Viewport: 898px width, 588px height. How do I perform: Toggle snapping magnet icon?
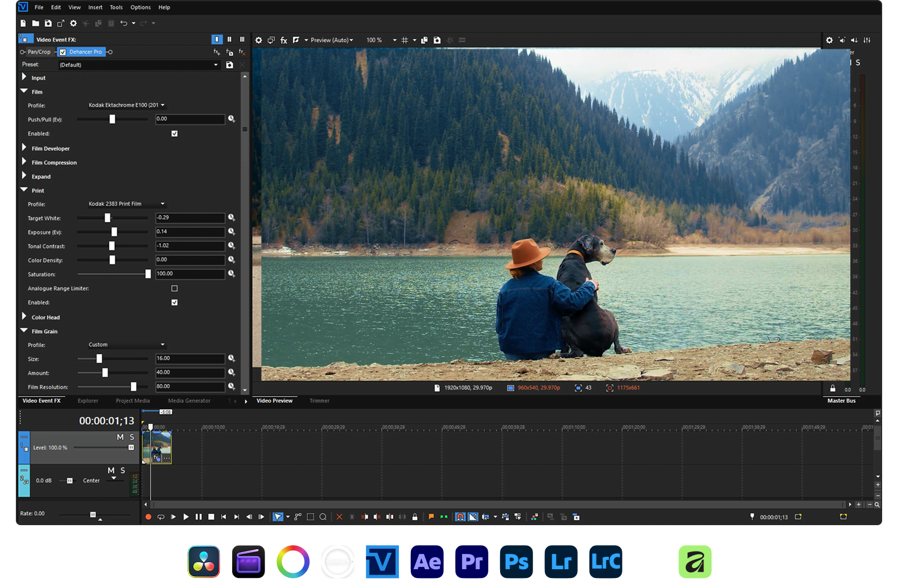(460, 517)
